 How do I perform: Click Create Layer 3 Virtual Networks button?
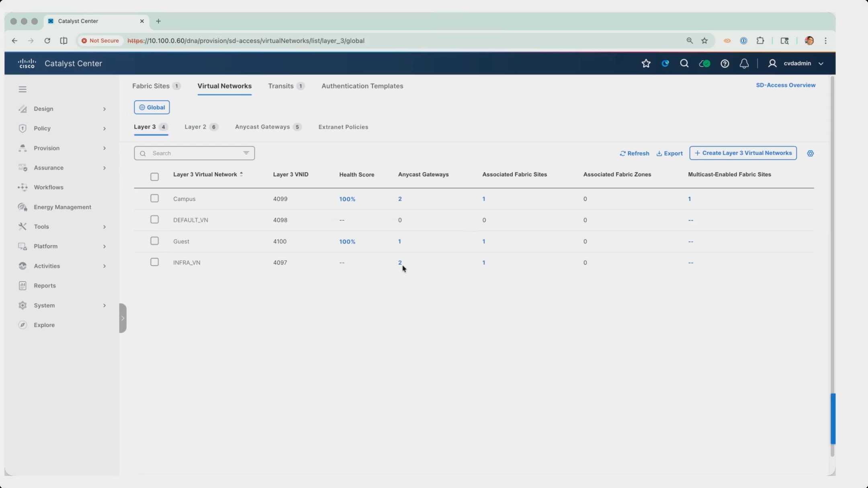click(x=743, y=153)
